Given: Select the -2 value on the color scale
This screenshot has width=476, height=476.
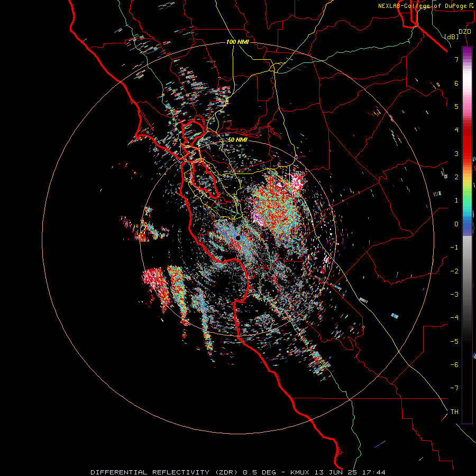Looking at the screenshot, I should coord(454,271).
